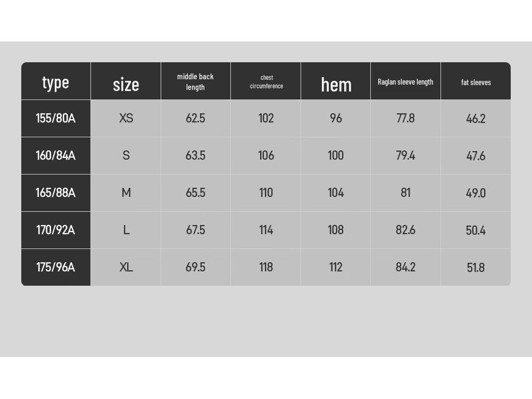The height and width of the screenshot is (399, 532).
Task: Select the 165/88A row label
Action: tap(56, 193)
